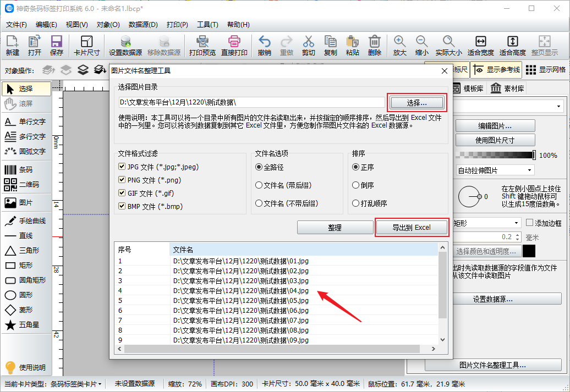Select the 倒序 sort radio option

(x=356, y=185)
